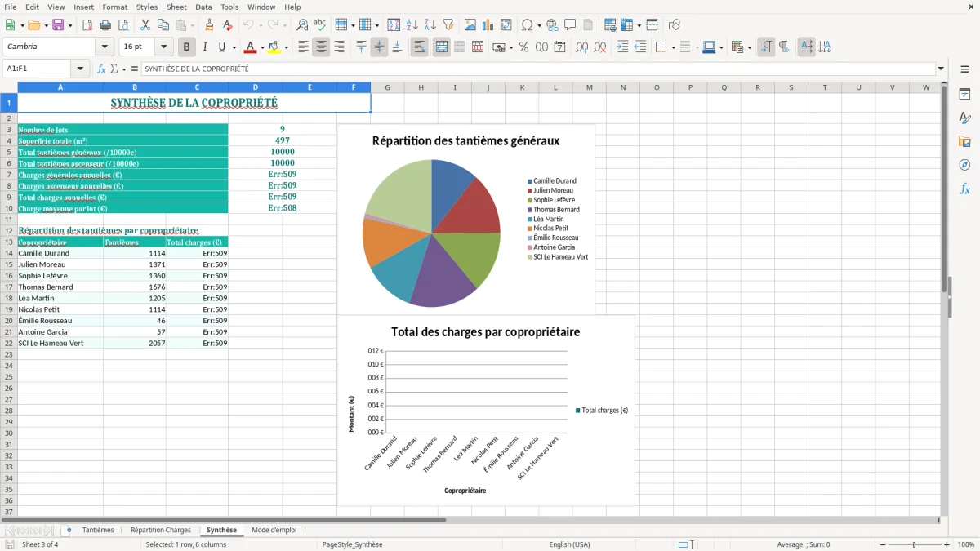Insert special character omega icon
Screen dimensions: 980x551
(527, 25)
